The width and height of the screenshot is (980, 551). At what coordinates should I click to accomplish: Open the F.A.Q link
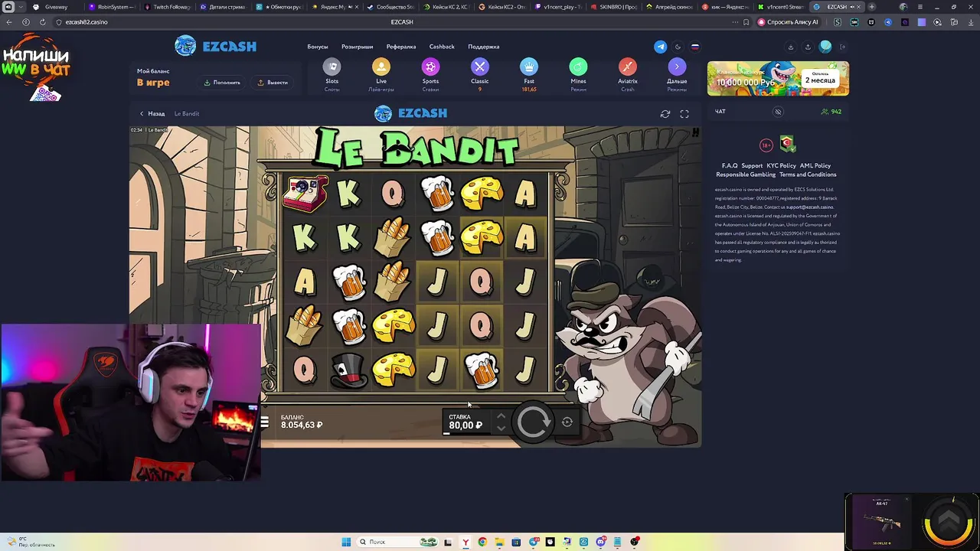pos(730,165)
